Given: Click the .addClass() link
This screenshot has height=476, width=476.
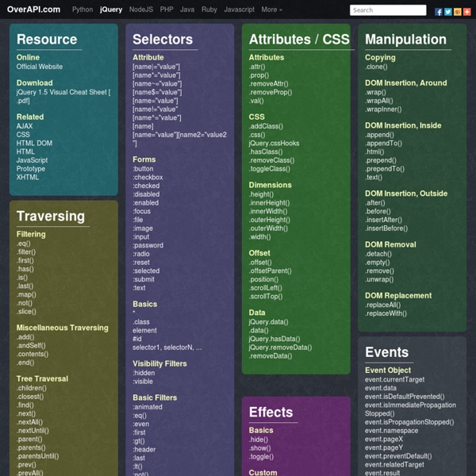Looking at the screenshot, I should click(266, 126).
